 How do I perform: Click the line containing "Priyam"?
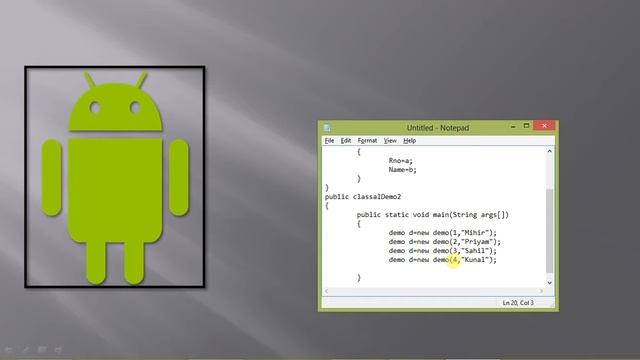pos(444,242)
